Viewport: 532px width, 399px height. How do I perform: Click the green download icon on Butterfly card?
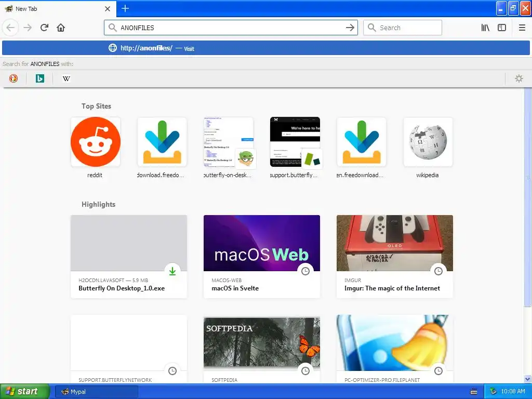(172, 271)
